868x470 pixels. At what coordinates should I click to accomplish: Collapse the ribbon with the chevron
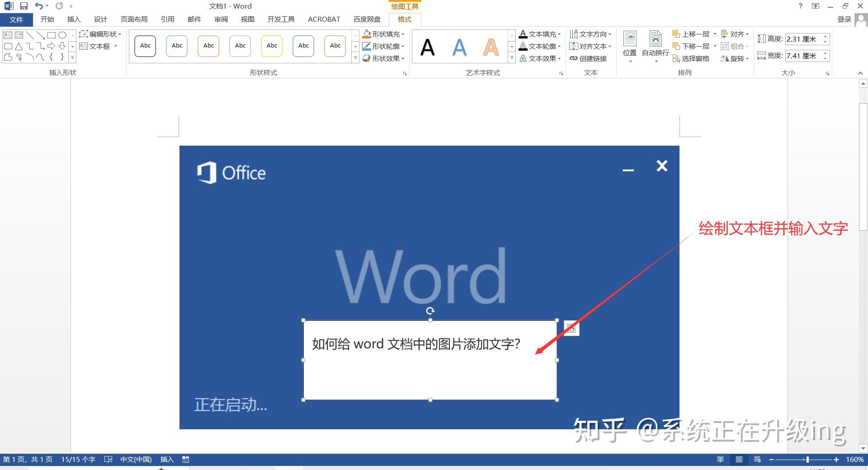coord(860,73)
